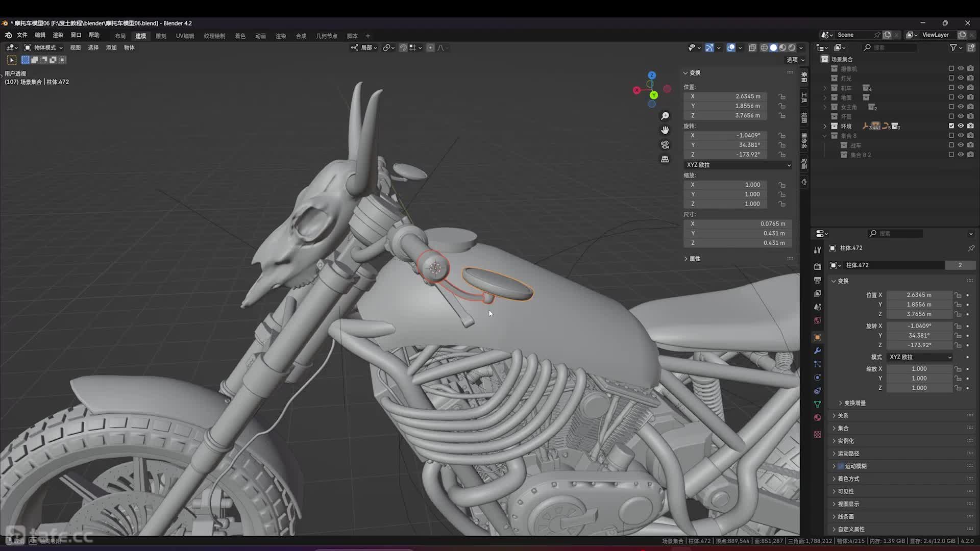The height and width of the screenshot is (551, 980).
Task: Open the outliner filter dropdown
Action: tap(955, 47)
